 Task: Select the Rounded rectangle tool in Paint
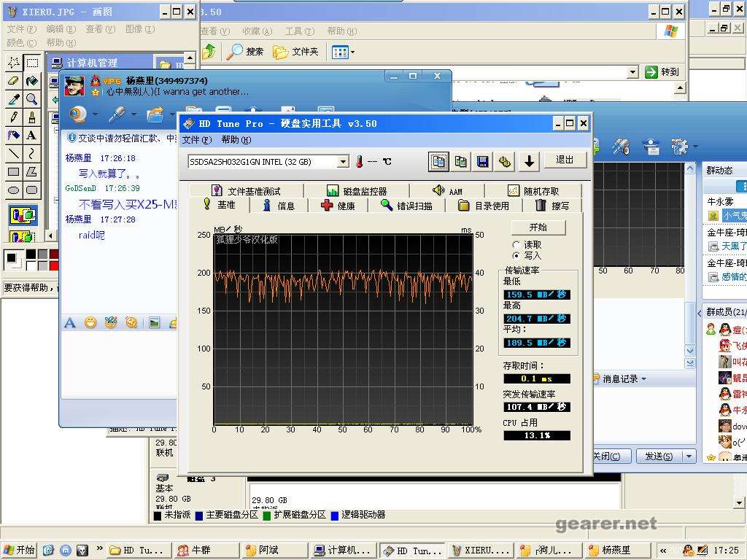[x=31, y=190]
